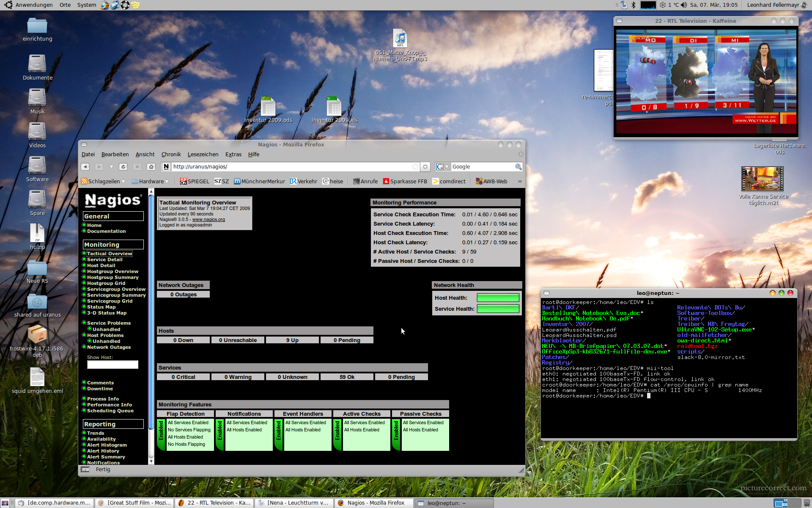Click the volume speaker icon in panel
The image size is (812, 508).
tap(683, 5)
